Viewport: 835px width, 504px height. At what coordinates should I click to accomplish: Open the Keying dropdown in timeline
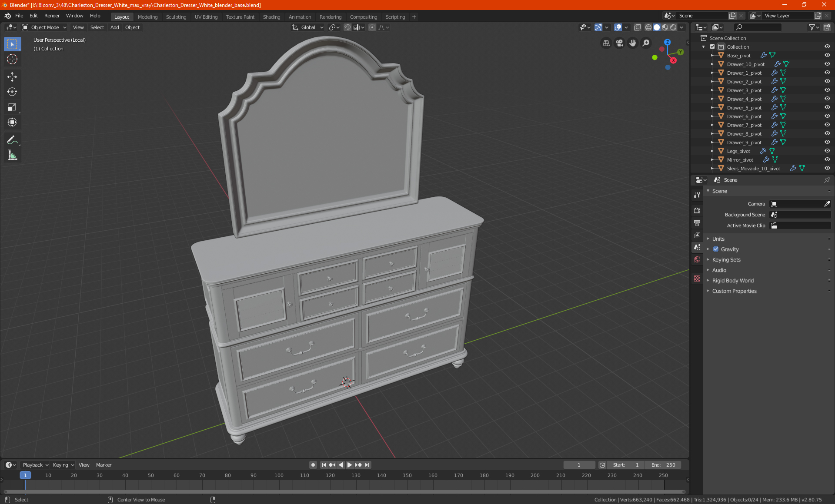[x=63, y=465]
